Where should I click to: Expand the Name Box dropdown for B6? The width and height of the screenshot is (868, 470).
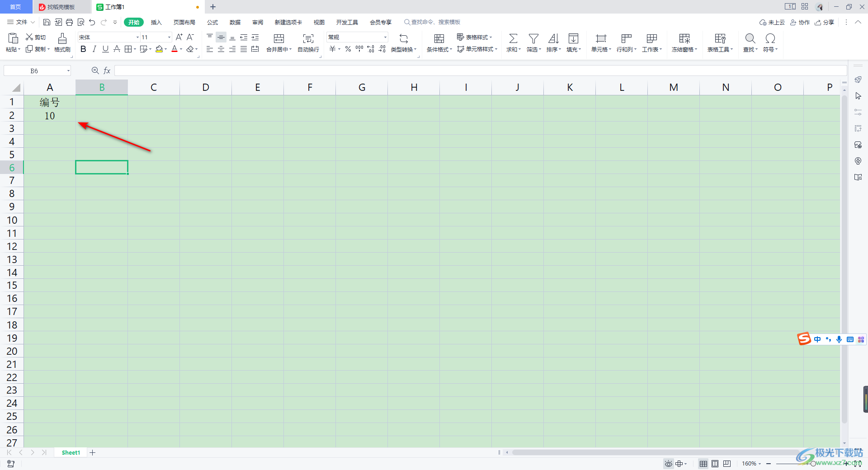pyautogui.click(x=68, y=70)
